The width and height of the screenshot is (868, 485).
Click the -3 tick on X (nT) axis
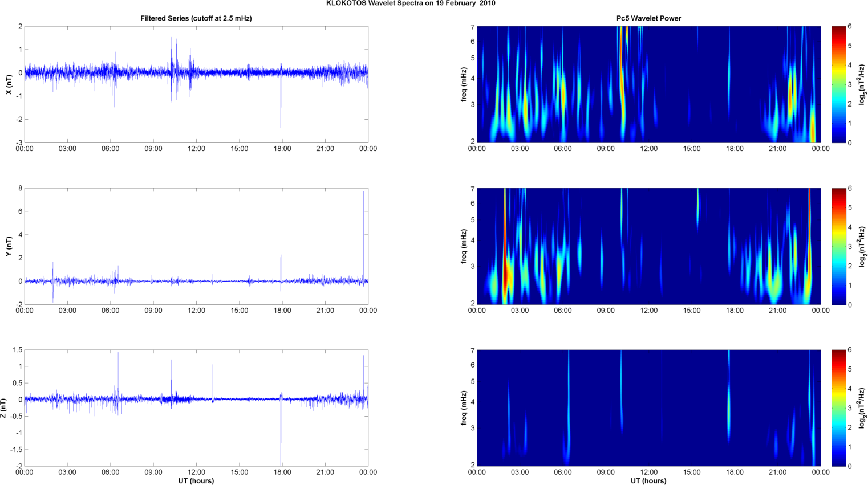click(19, 142)
